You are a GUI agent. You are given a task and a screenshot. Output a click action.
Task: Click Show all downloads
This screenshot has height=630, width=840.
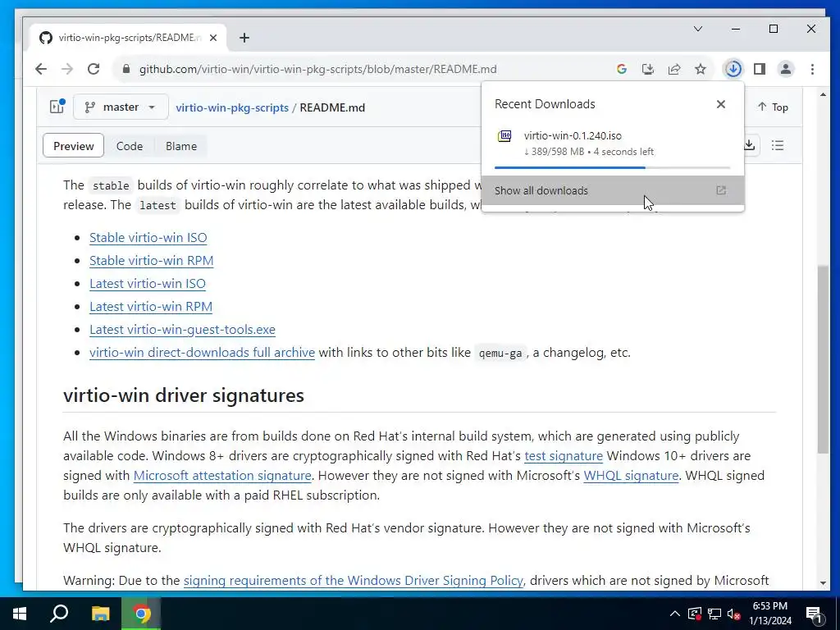click(x=612, y=190)
